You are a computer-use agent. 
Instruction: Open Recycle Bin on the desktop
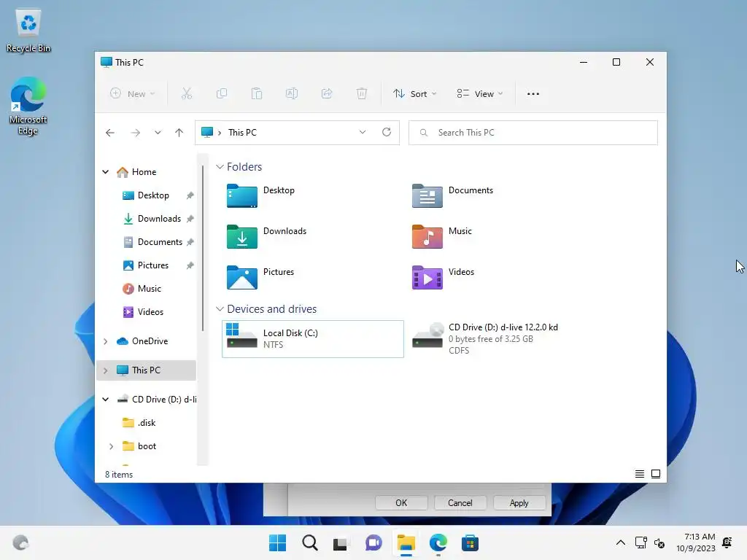pyautogui.click(x=28, y=31)
